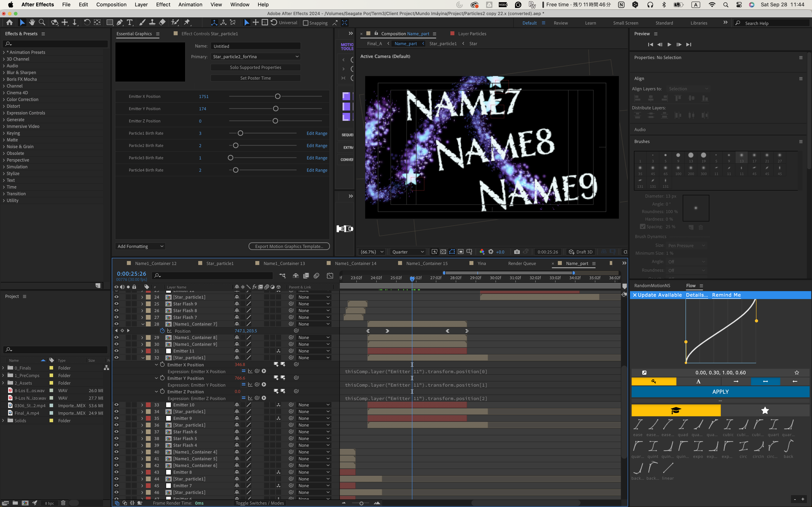Image resolution: width=812 pixels, height=507 pixels.
Task: Play the composition preview
Action: click(669, 45)
